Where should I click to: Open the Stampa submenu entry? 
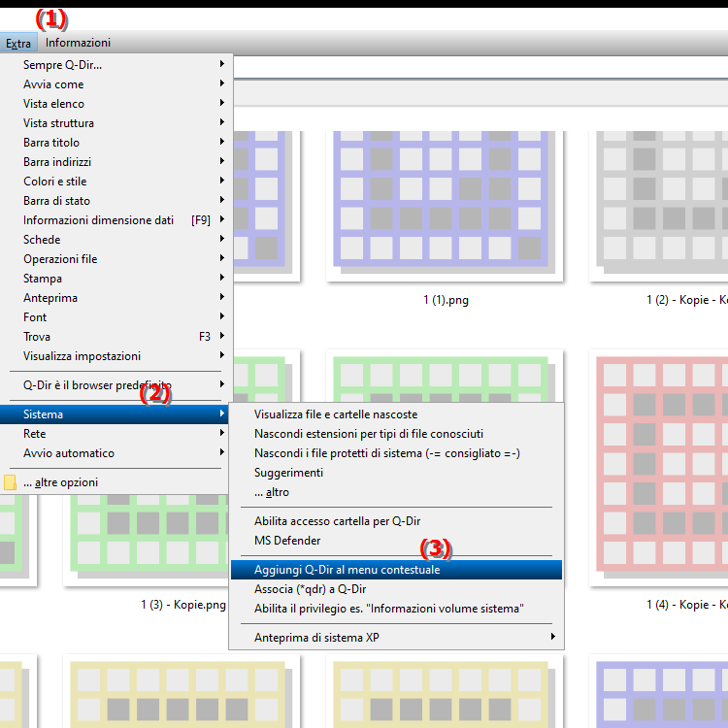click(x=116, y=279)
